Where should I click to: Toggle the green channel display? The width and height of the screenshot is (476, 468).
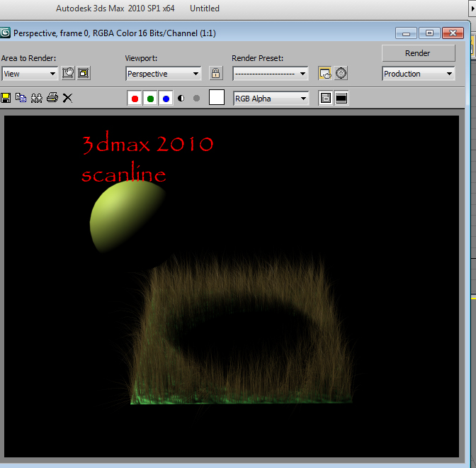point(150,99)
